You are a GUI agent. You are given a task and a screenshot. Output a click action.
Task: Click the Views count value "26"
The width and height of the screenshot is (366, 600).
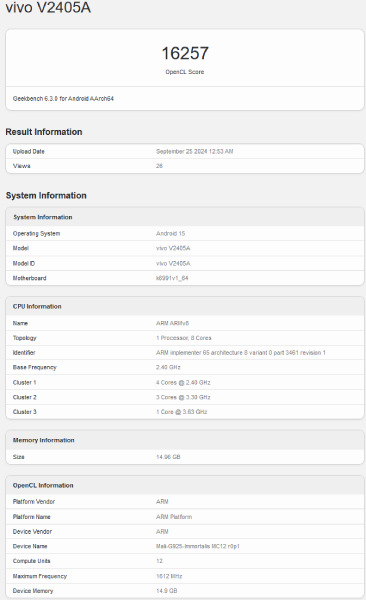click(159, 166)
